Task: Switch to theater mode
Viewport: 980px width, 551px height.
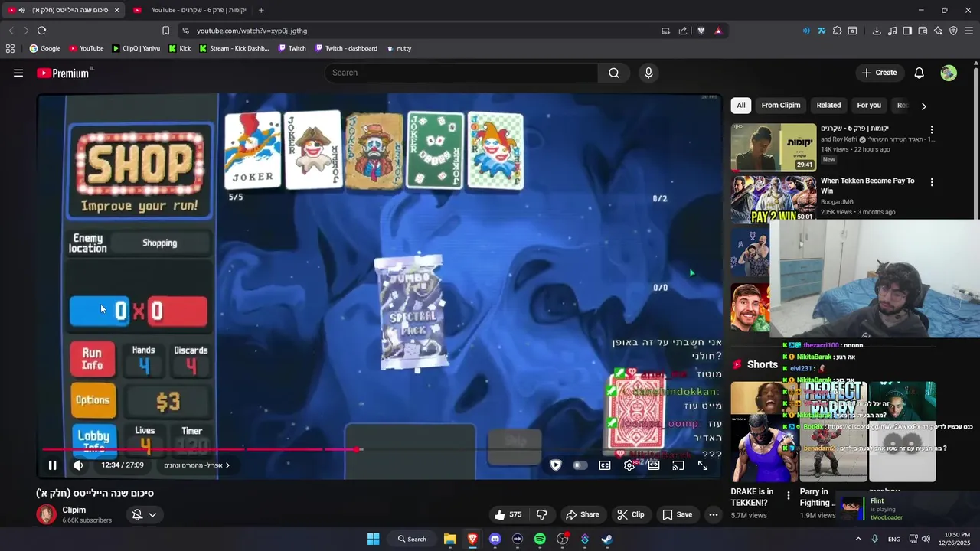Action: point(654,465)
